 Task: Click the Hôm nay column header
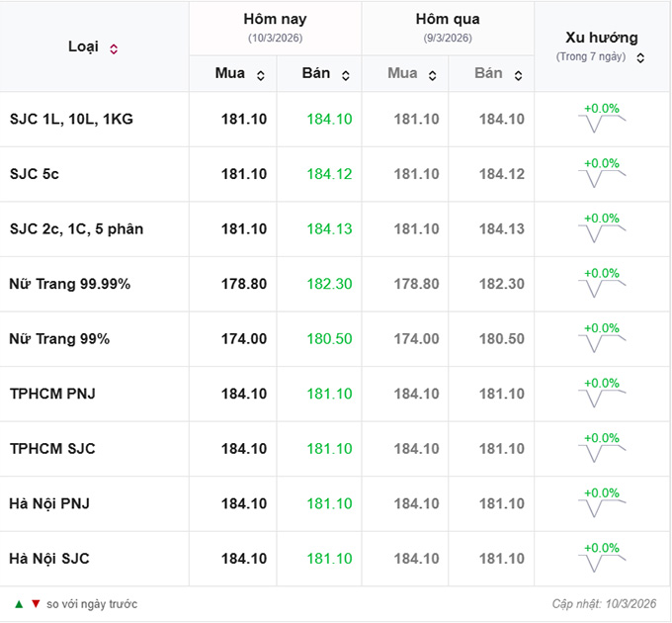coord(275,20)
